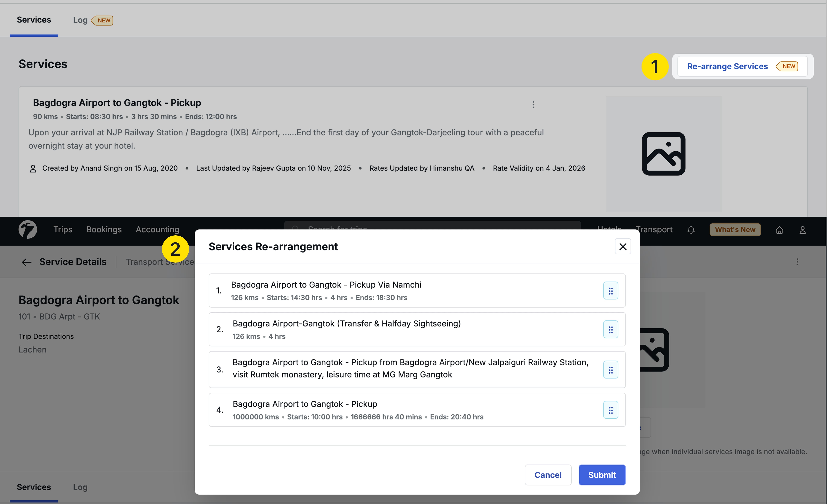
Task: Submit the services re-arrangement
Action: click(x=602, y=475)
